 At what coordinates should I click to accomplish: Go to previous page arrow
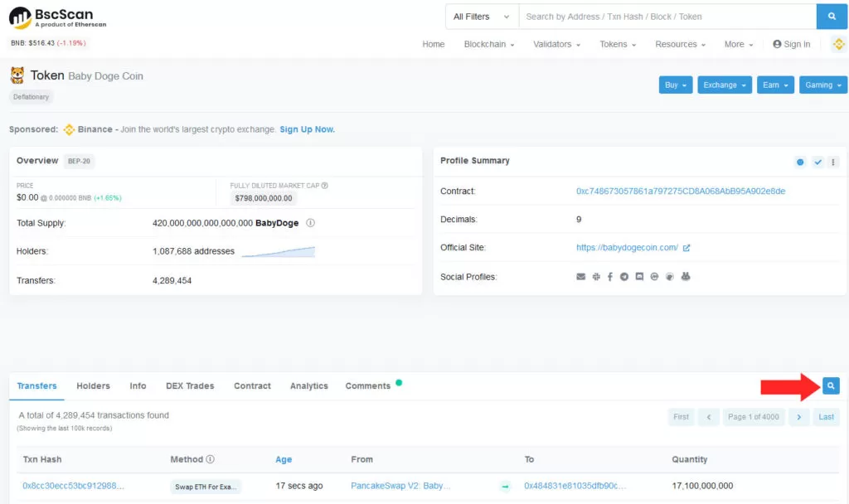coord(709,417)
